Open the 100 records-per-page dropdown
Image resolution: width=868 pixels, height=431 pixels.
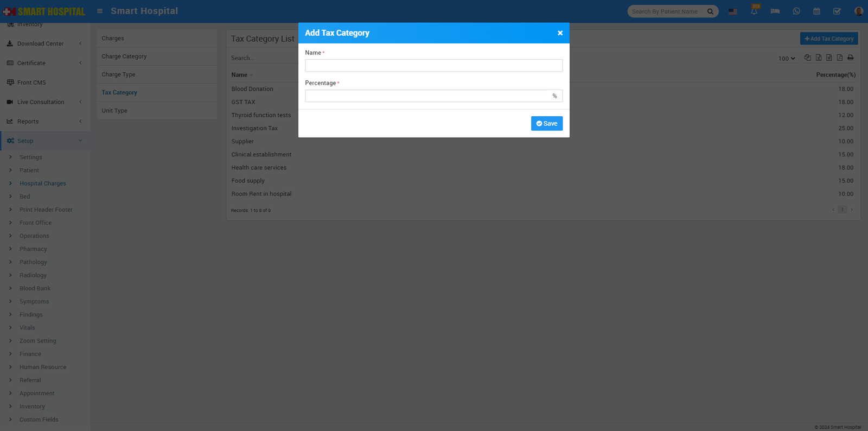(x=786, y=59)
